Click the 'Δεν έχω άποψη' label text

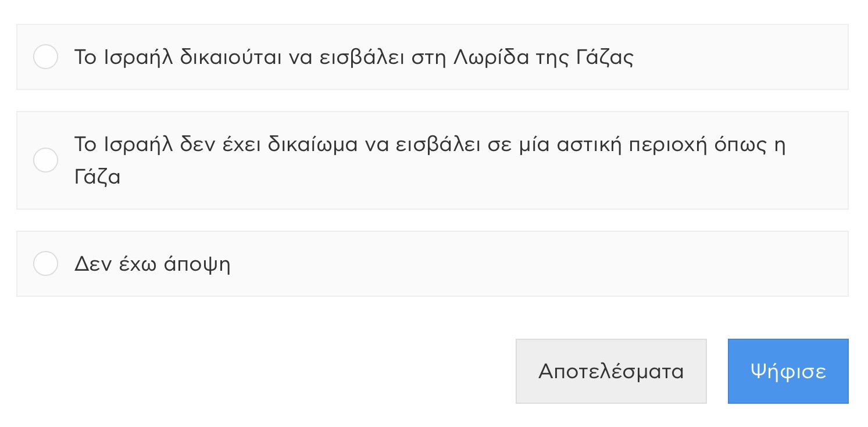coord(152,264)
